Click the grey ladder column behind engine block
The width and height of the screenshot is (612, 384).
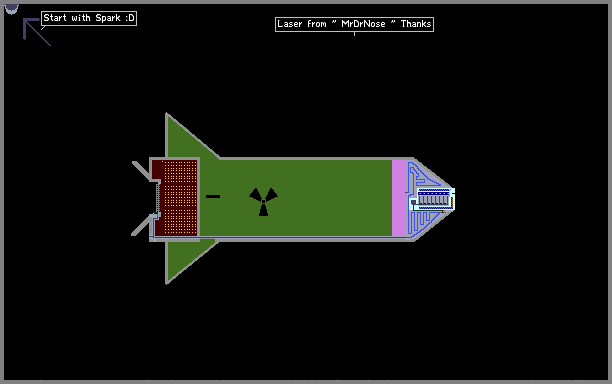tap(158, 198)
